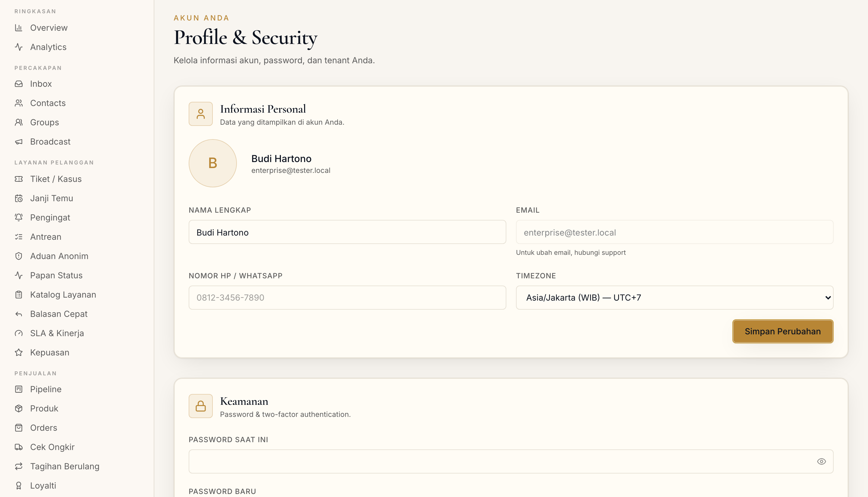
Task: Click the disabled Email field
Action: (x=675, y=232)
